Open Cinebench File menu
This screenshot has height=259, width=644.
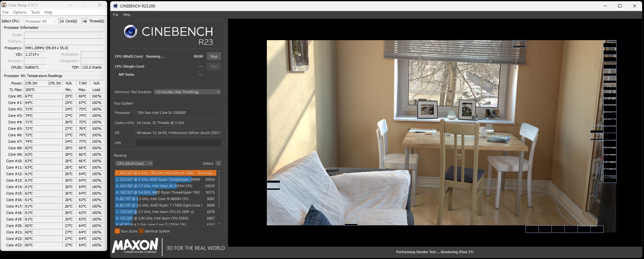pos(115,15)
